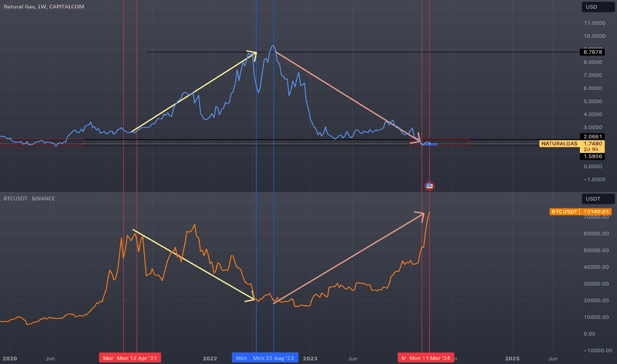Viewport: 617px width, 364px height.
Task: Open the USDT currency selector
Action: [598, 199]
